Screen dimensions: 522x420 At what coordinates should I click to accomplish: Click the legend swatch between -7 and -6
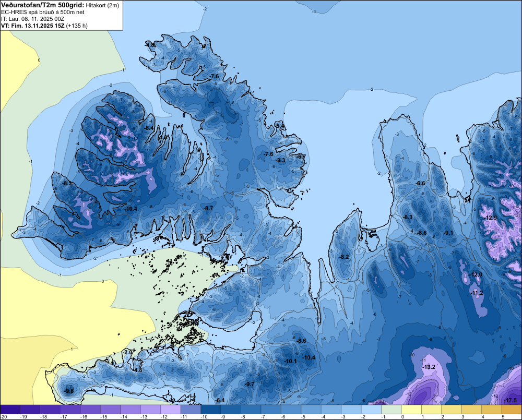pos(271,410)
